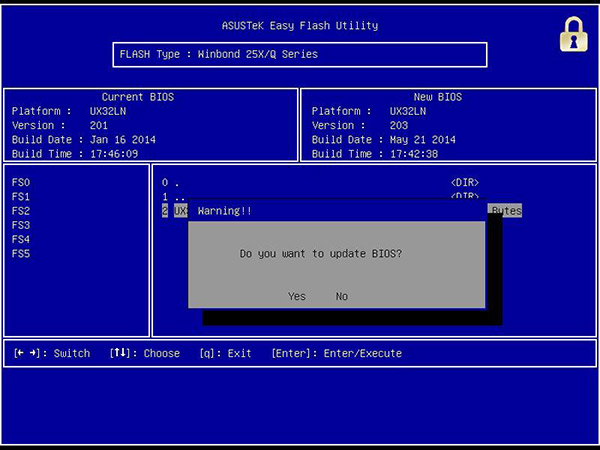Select the FS5 file system

(x=21, y=254)
